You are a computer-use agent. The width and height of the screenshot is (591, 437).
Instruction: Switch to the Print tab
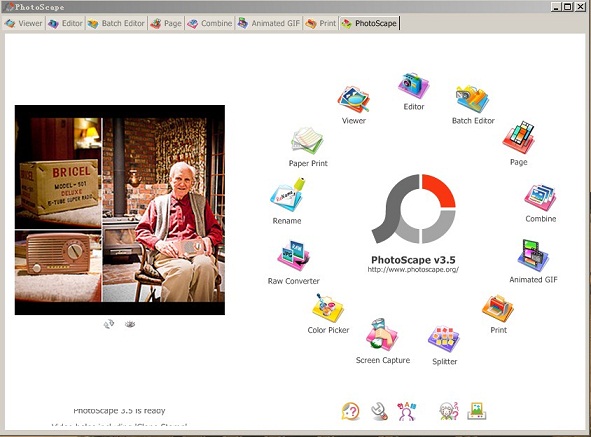321,23
